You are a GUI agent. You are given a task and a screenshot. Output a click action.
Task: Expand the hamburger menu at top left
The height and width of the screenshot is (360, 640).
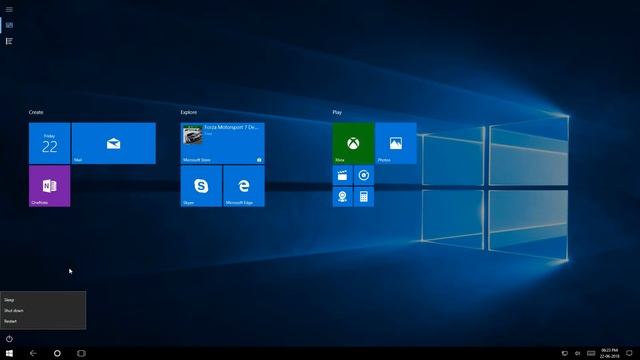[x=9, y=9]
